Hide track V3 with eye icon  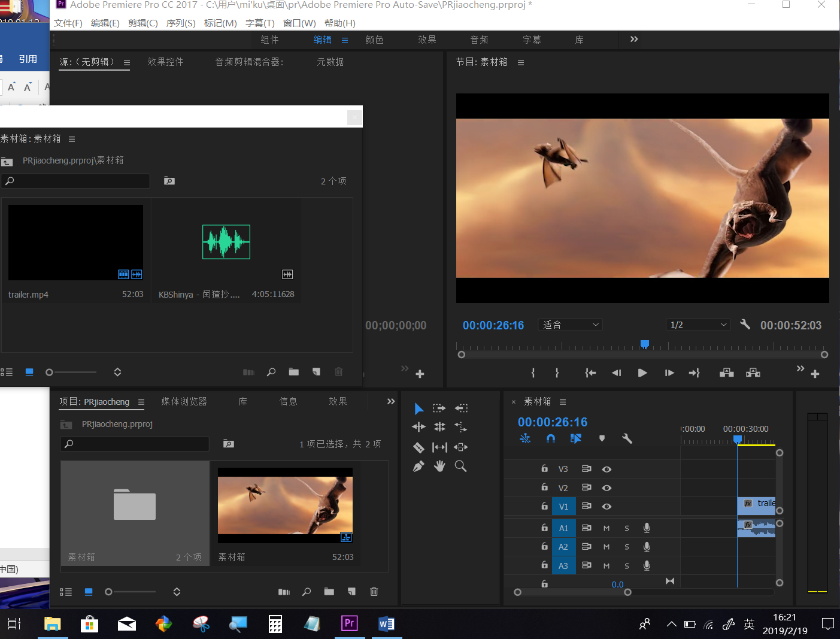607,470
